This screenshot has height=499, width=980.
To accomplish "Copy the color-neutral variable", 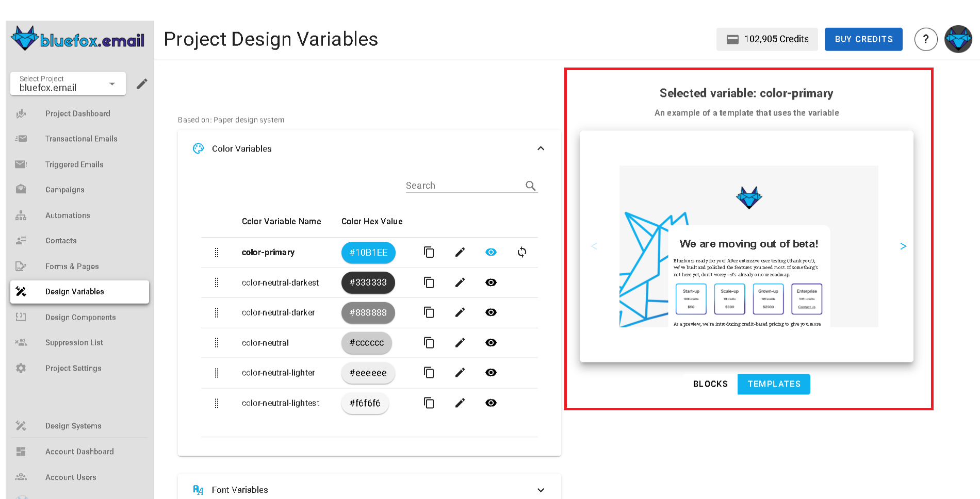I will 429,343.
